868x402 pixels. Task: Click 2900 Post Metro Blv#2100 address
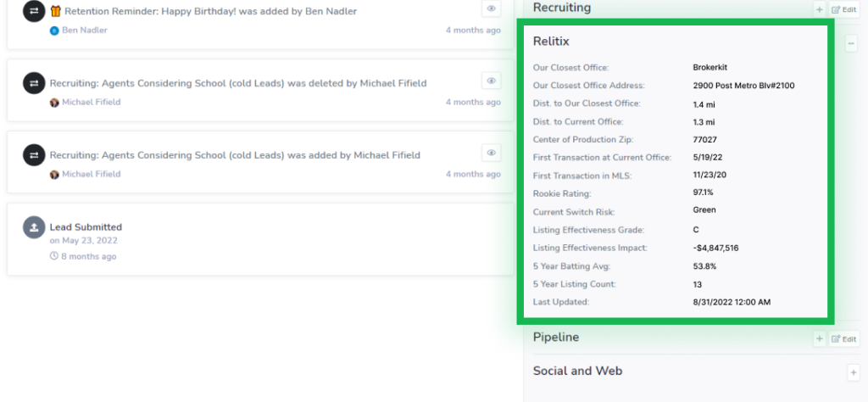(743, 86)
